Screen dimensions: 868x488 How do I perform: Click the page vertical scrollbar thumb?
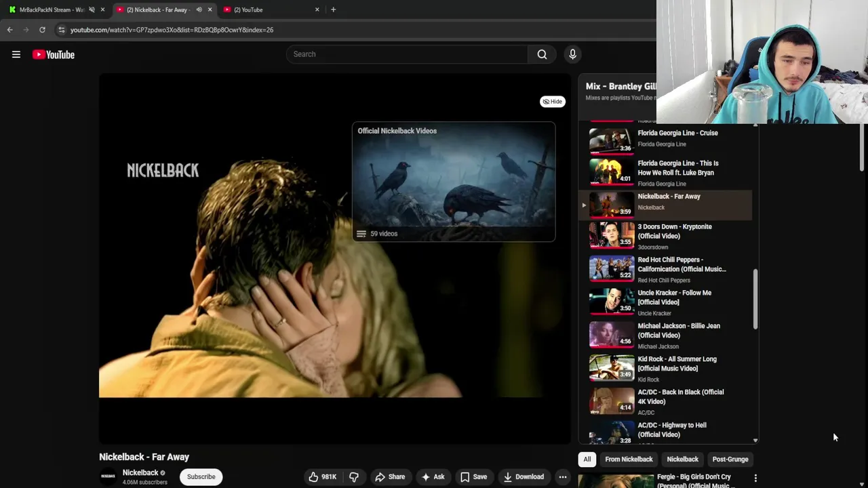click(863, 148)
